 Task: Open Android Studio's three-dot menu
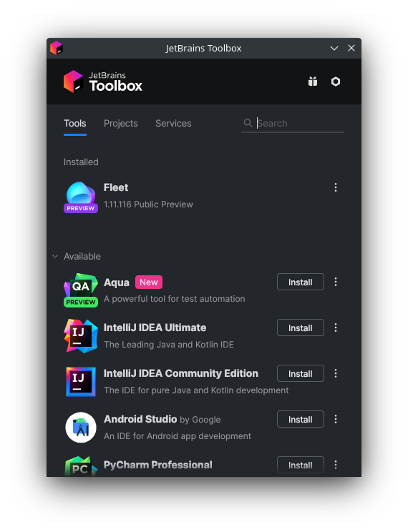click(x=336, y=419)
